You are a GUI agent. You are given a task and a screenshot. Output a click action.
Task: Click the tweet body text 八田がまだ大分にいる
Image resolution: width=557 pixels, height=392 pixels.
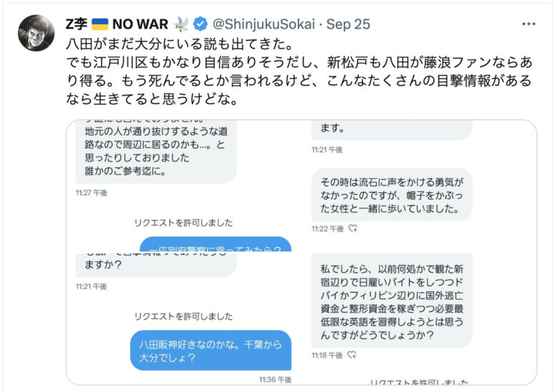click(180, 44)
